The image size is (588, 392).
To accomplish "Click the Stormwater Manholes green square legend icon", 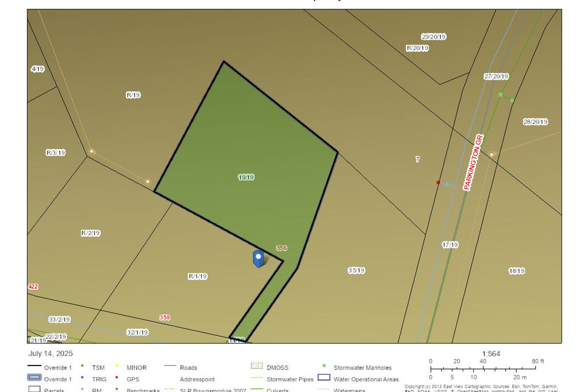I will point(324,367).
